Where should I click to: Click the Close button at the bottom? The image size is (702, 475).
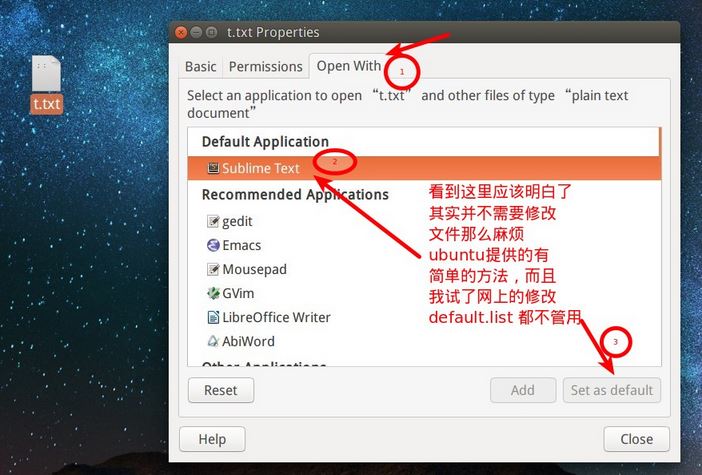click(x=636, y=439)
